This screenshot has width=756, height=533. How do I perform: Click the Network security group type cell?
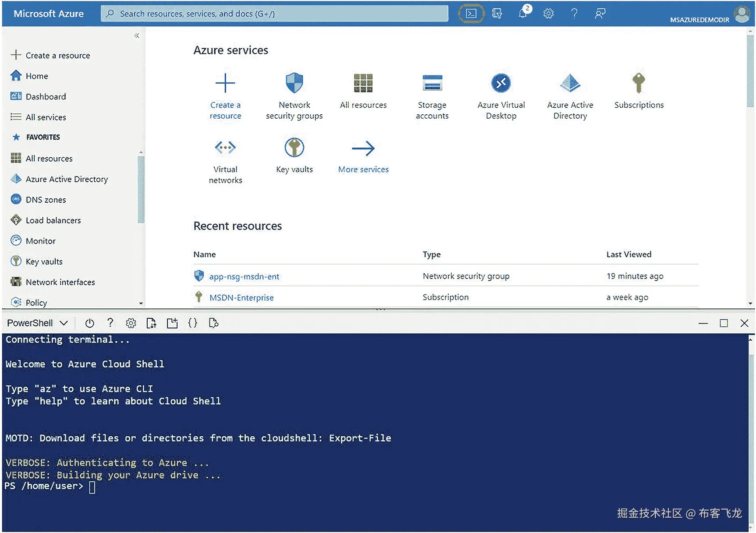[466, 276]
